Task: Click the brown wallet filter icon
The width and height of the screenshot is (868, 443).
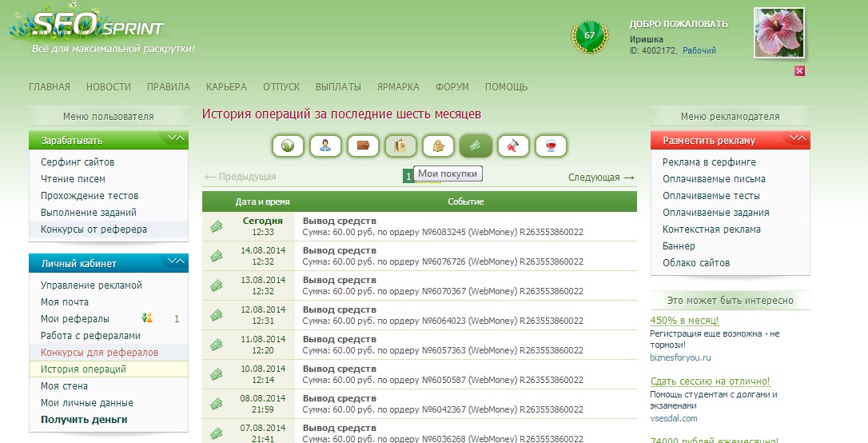Action: pyautogui.click(x=363, y=146)
